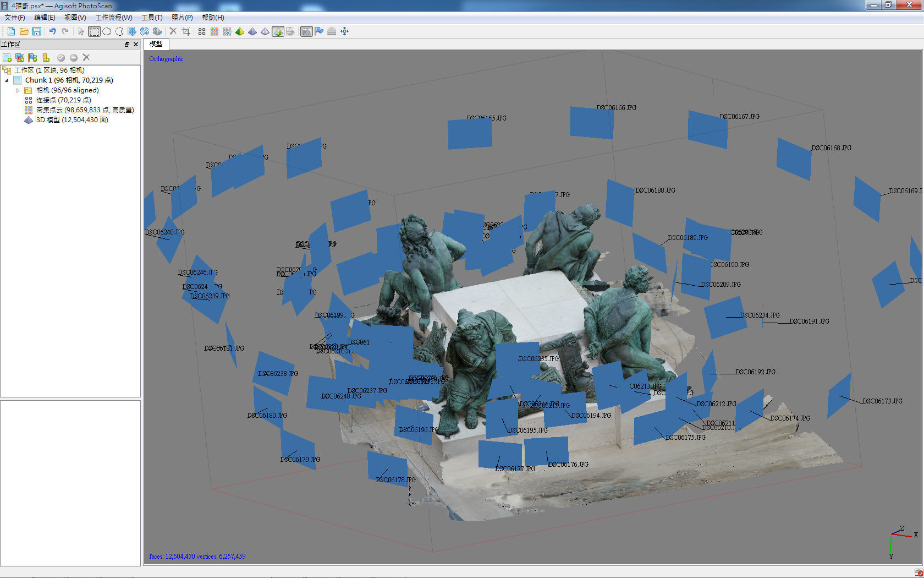This screenshot has height=578, width=924.
Task: Click the DSC06188.JPG camera label
Action: pos(655,190)
